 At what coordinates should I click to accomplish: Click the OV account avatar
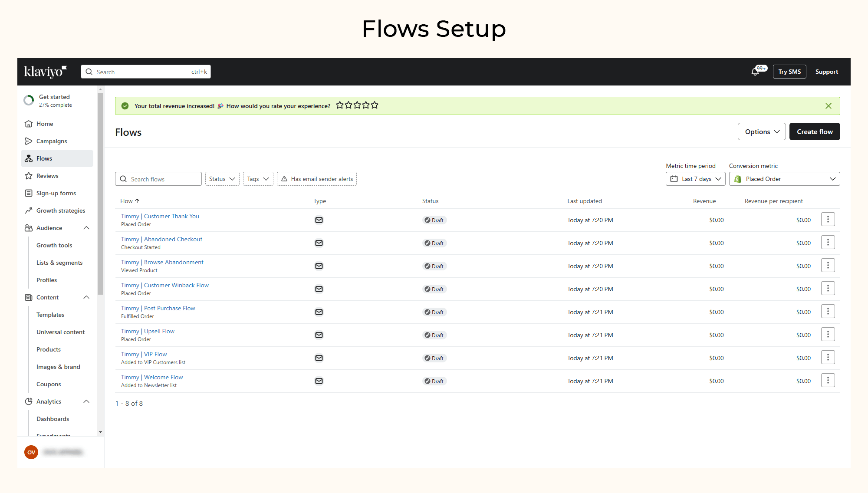point(31,452)
